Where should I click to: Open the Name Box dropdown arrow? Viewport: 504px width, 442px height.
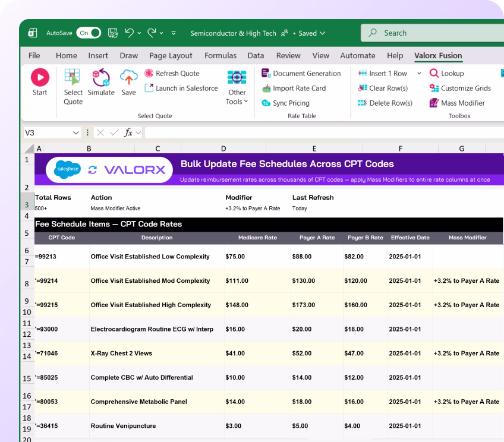click(75, 132)
